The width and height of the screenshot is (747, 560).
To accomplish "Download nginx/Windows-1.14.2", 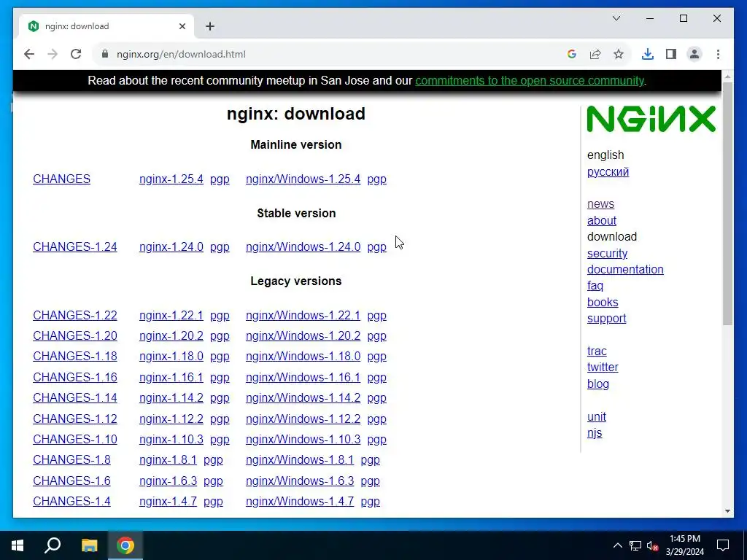I will (x=303, y=397).
